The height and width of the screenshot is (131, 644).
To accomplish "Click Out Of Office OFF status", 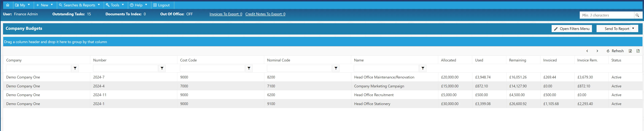I will [190, 14].
